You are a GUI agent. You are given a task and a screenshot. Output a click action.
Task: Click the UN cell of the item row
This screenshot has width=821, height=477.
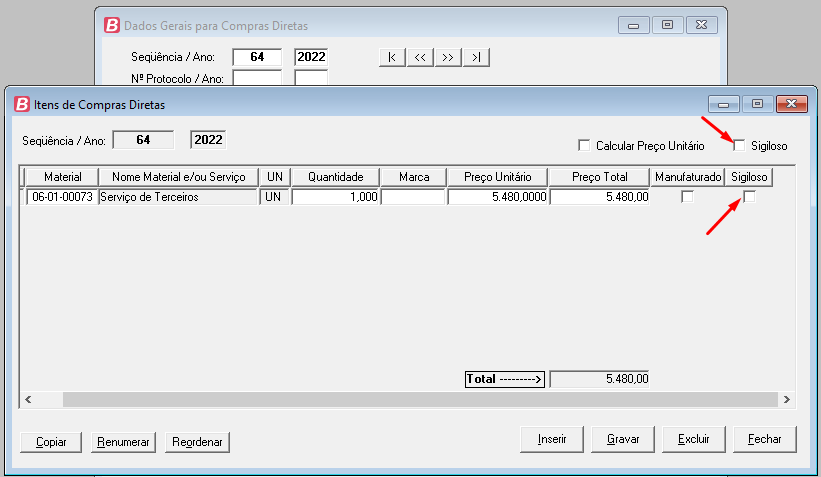tap(274, 197)
